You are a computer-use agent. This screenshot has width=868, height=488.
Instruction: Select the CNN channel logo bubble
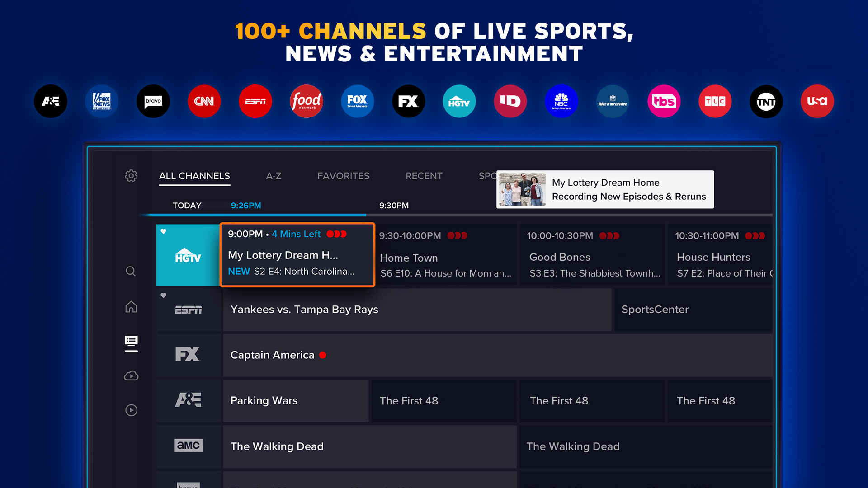[204, 101]
